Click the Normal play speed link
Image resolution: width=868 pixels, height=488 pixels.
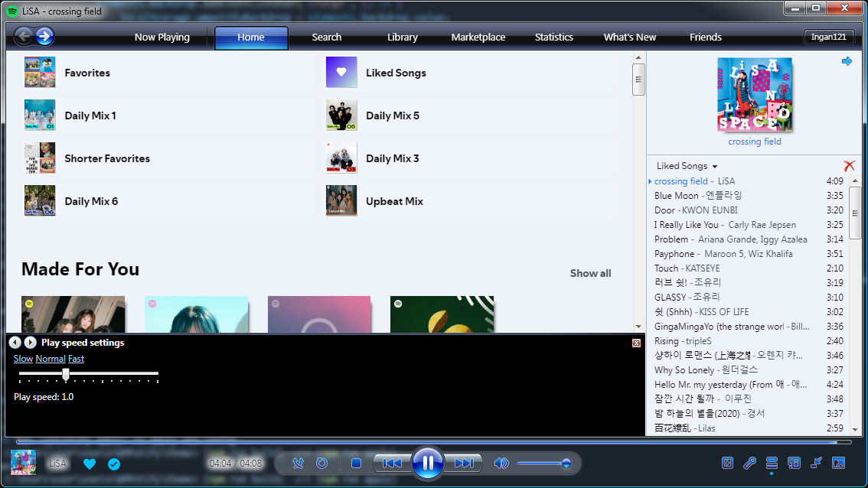(51, 359)
